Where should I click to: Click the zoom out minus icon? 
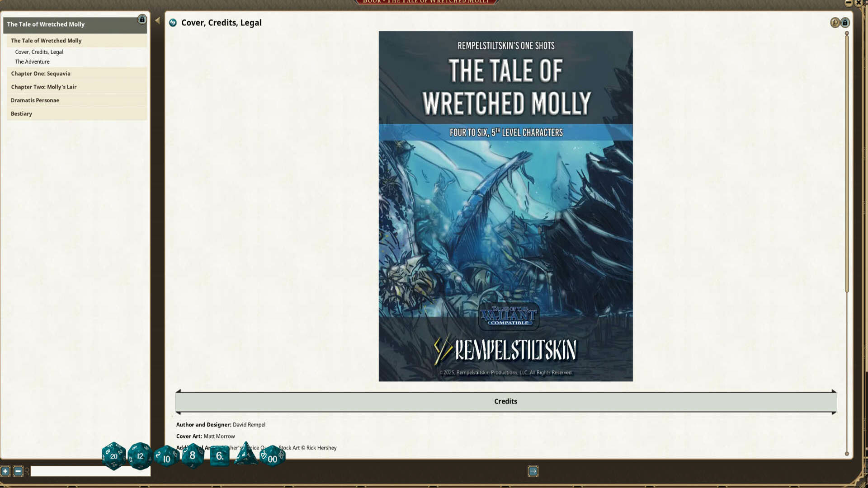[x=17, y=472]
